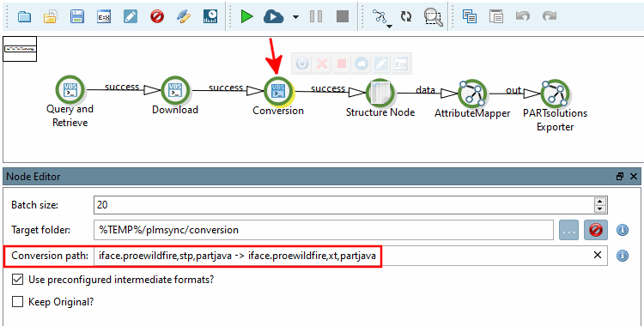Open the scheduler clock chart icon
The height and width of the screenshot is (326, 644).
[x=210, y=16]
